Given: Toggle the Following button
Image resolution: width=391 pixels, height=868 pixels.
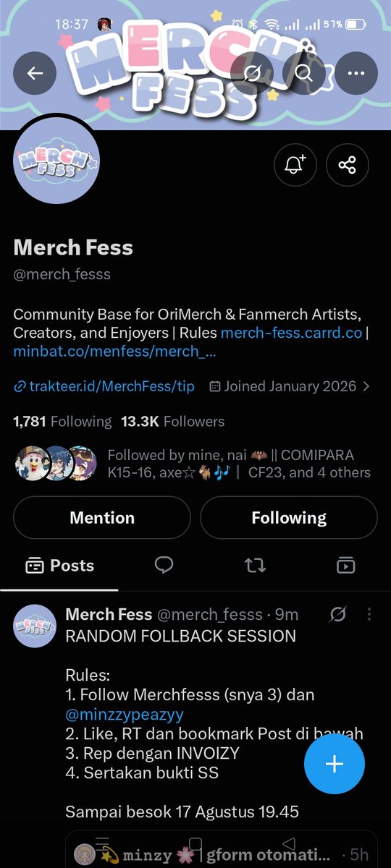Looking at the screenshot, I should tap(289, 518).
